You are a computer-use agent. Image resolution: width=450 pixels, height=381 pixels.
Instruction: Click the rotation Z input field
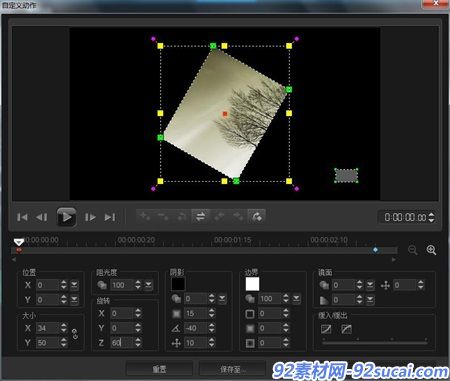click(x=122, y=342)
